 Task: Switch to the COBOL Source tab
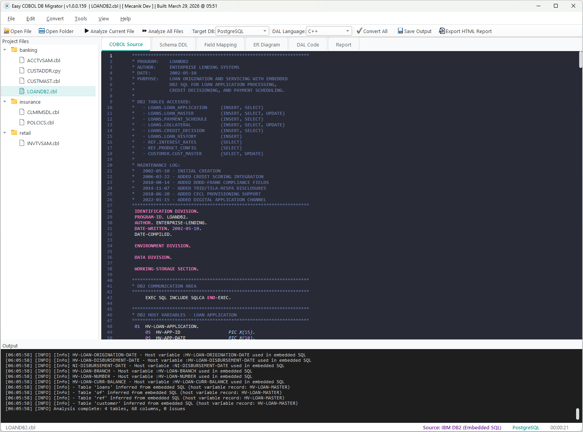tap(126, 44)
